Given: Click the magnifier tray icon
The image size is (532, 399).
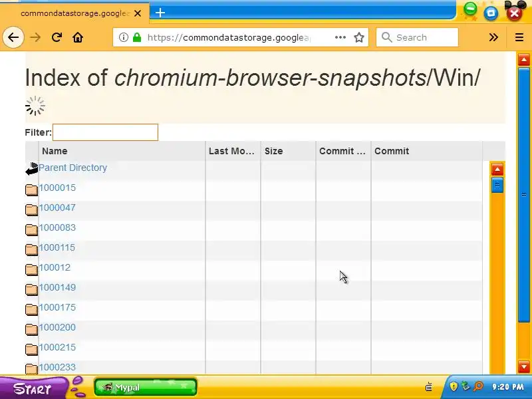Looking at the screenshot, I should click(478, 386).
